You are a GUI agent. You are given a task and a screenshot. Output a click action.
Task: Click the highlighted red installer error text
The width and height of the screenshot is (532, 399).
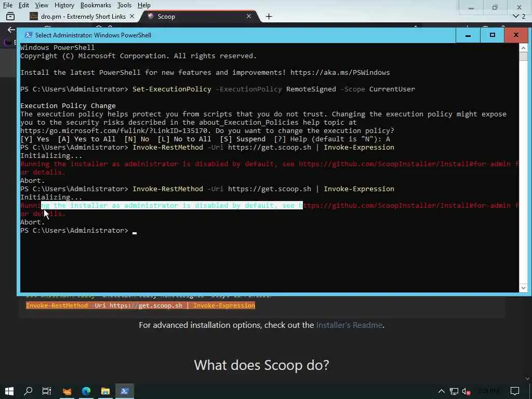point(171,205)
